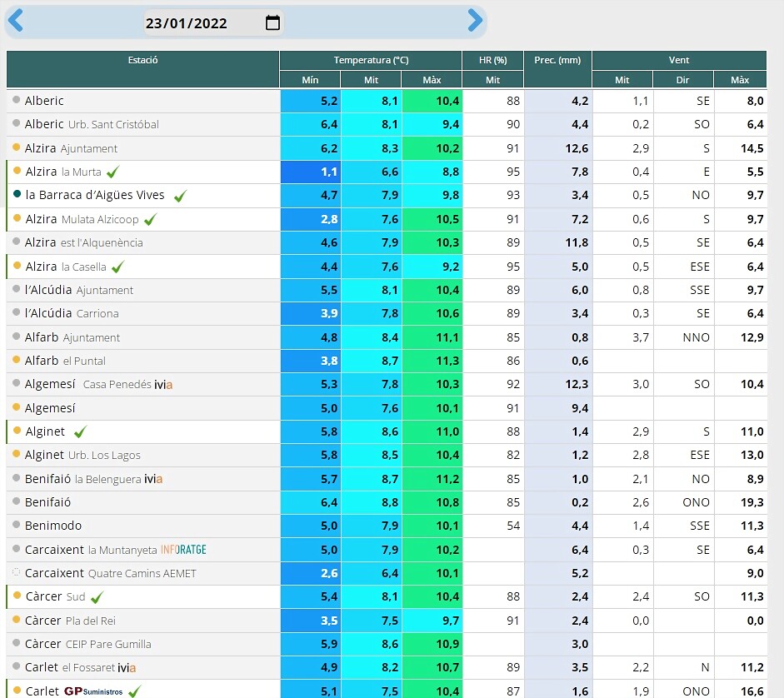Click grey status dot next to Alberic
784x698 pixels.
(16, 99)
